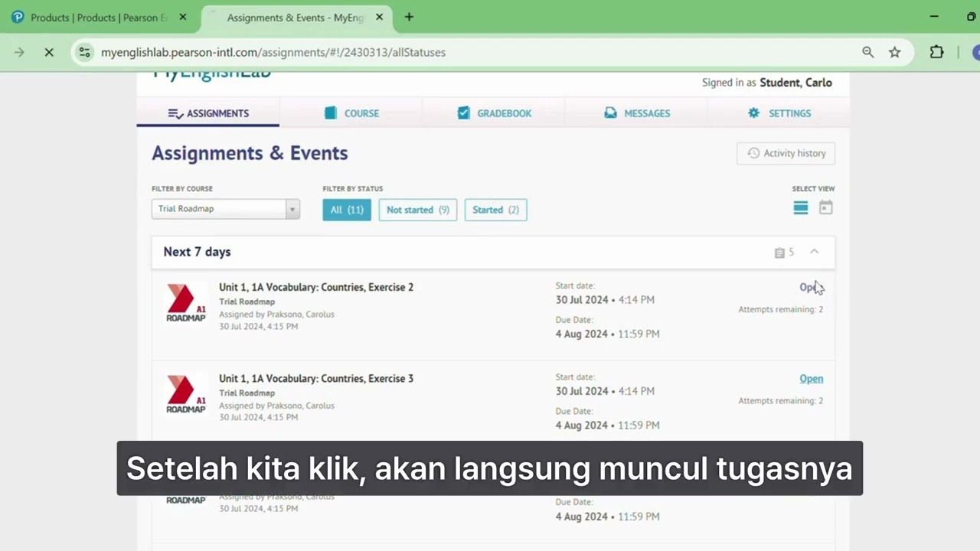Bookmark this page with the star

894,52
